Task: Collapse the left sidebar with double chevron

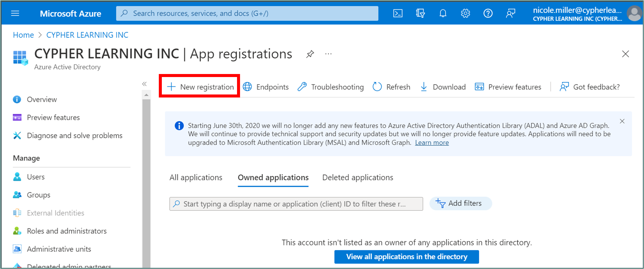Action: point(144,84)
